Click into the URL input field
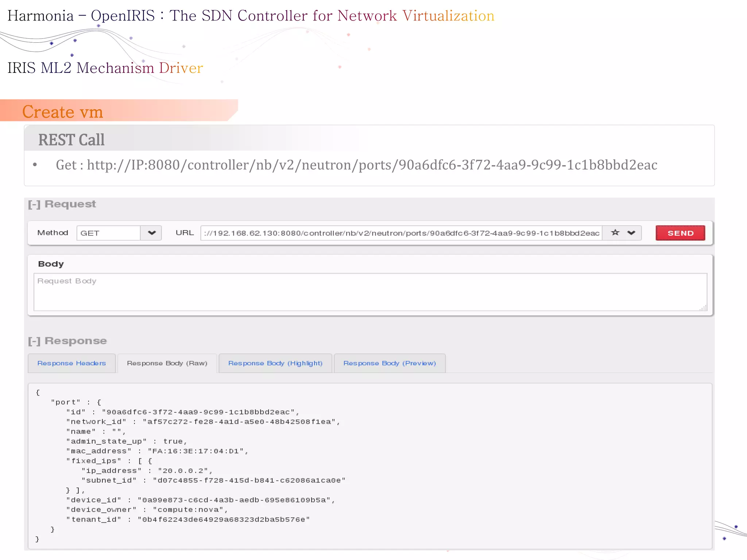 point(400,233)
